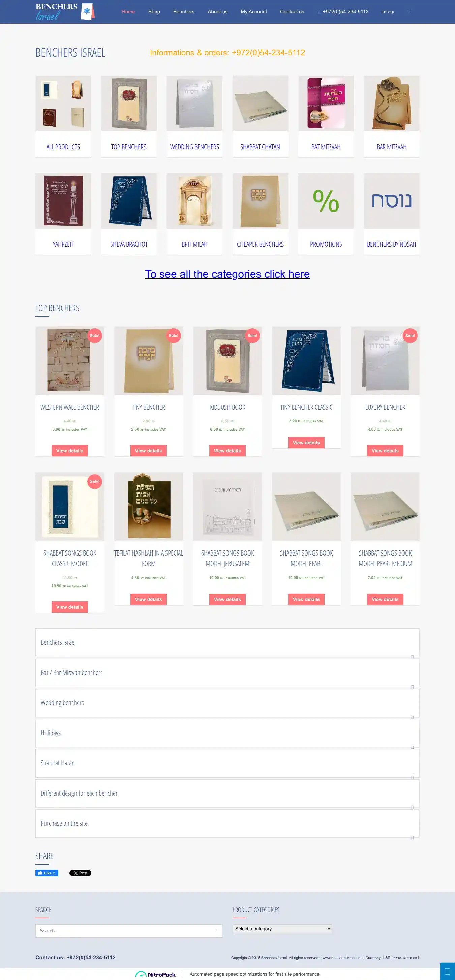Expand the Purchase on the site section
This screenshot has width=455, height=980.
tap(227, 823)
